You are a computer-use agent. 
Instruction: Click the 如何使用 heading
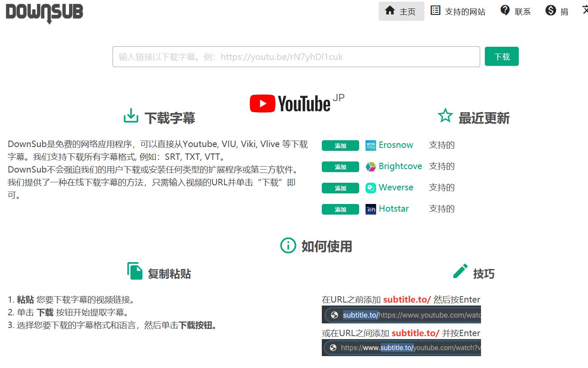(327, 246)
